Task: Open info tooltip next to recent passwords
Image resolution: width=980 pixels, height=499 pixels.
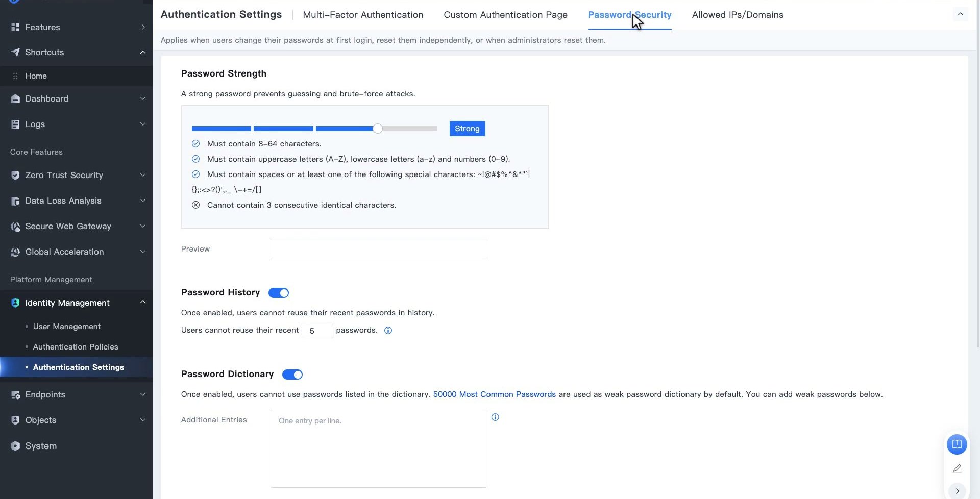Action: 388,330
